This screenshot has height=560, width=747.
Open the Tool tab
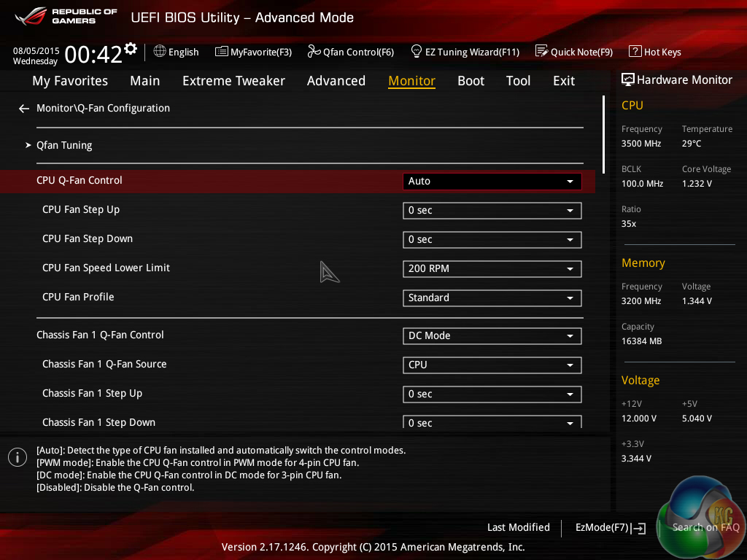[518, 81]
